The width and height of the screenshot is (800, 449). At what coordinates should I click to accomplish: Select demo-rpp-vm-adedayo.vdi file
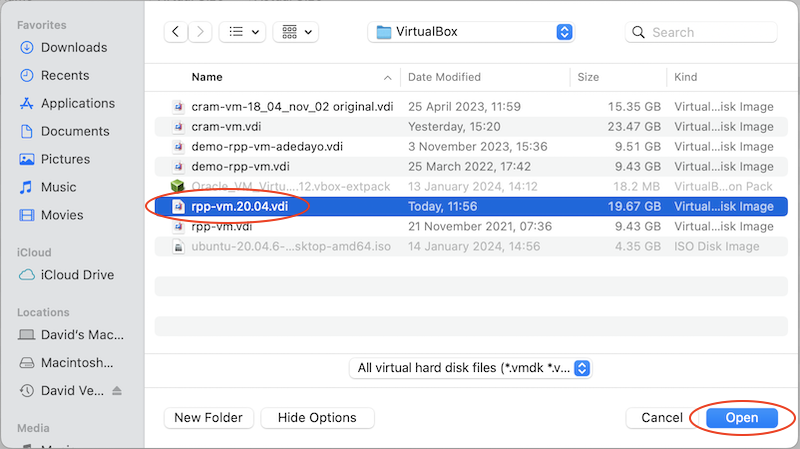(471, 146)
